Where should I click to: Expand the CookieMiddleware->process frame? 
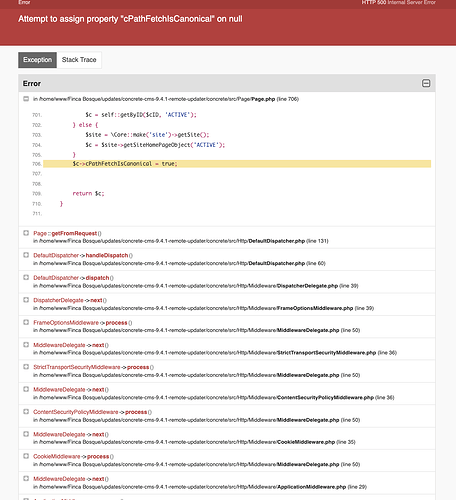26,456
